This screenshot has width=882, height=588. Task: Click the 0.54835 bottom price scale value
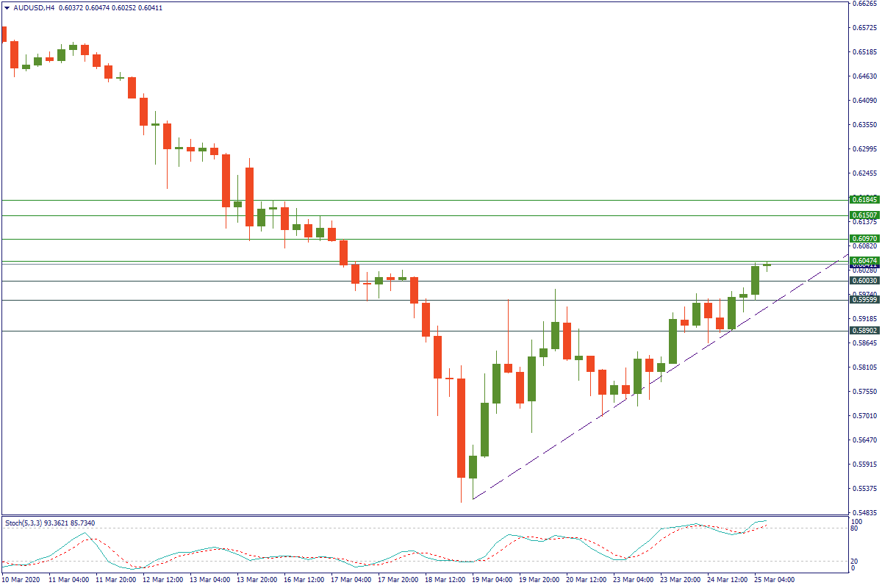pos(864,512)
